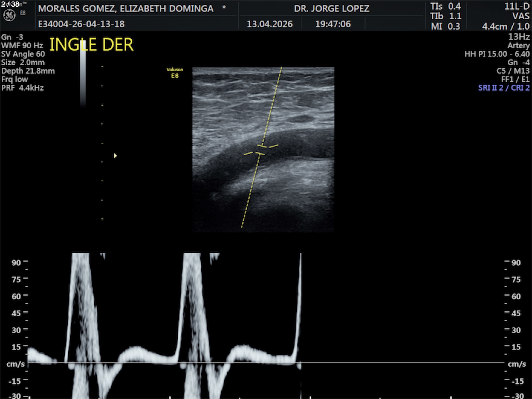Click the PRF 4.4kHz parameter
This screenshot has height=399, width=532.
point(23,88)
